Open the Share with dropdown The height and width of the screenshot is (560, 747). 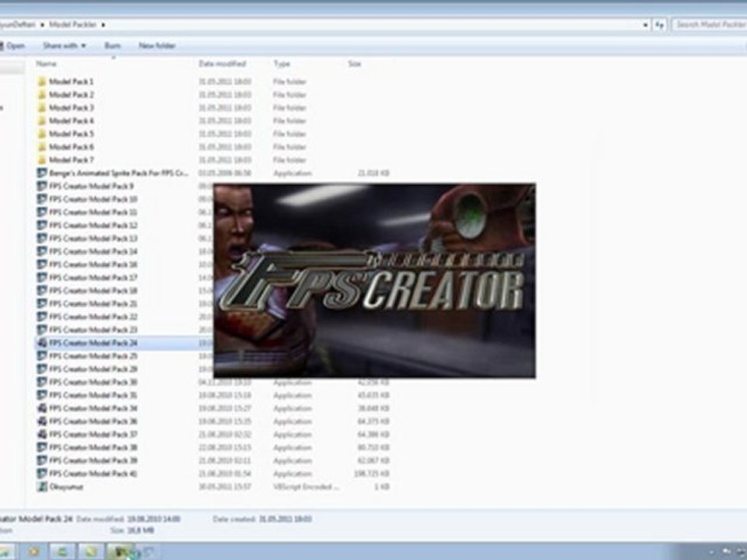tap(65, 46)
